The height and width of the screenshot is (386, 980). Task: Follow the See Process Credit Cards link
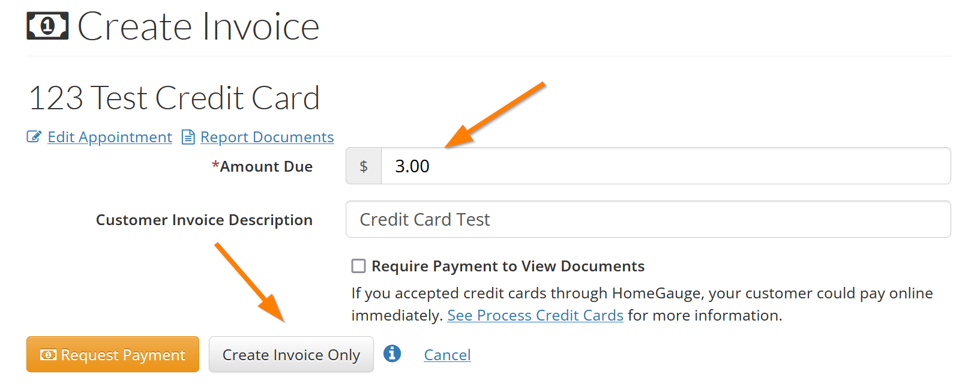(x=535, y=315)
